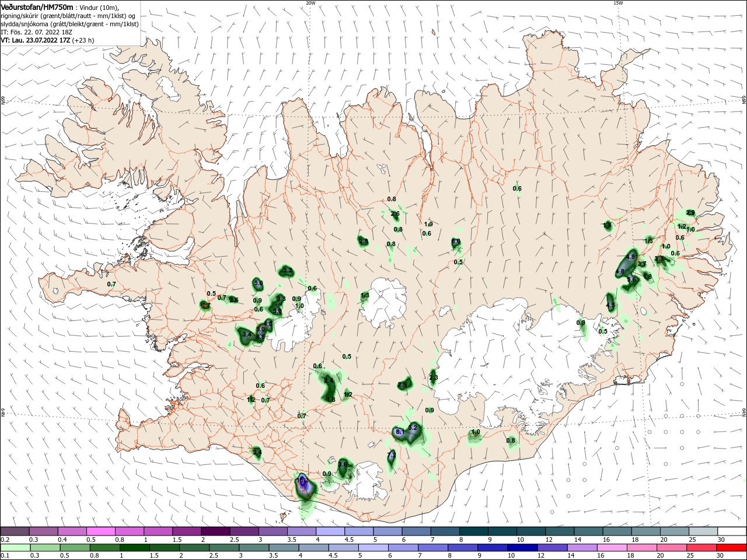747x560 pixels.
Task: Click the palest green swatch starting the lower legend row
Action: 15,548
